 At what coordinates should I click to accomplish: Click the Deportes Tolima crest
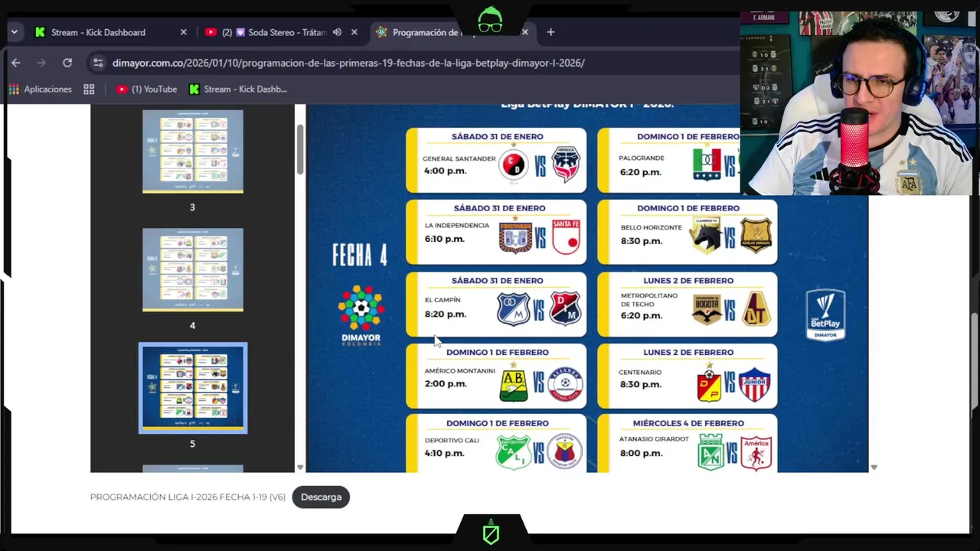pos(756,308)
